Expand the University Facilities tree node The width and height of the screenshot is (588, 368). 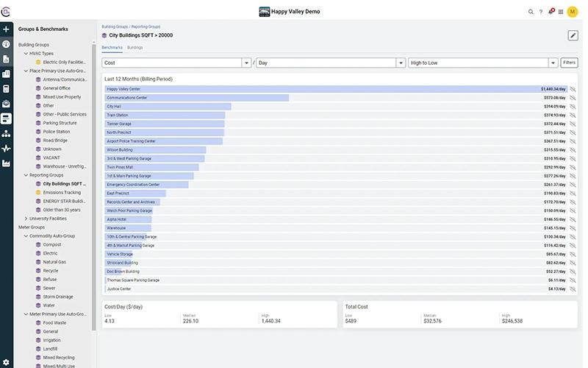coord(26,219)
